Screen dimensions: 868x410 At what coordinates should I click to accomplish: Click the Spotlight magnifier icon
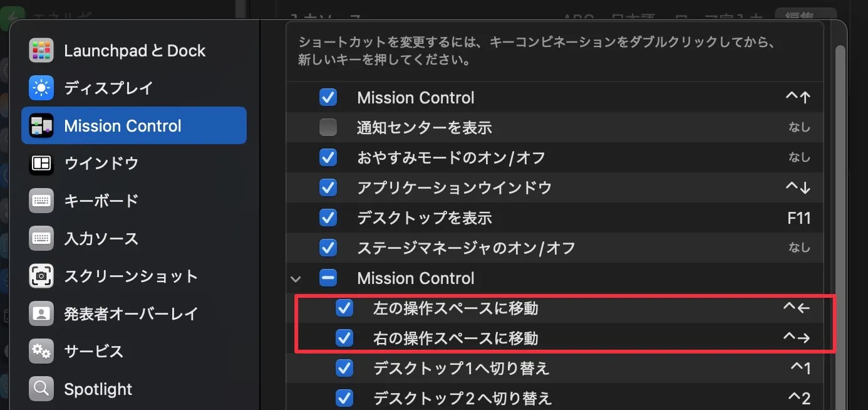pyautogui.click(x=41, y=389)
